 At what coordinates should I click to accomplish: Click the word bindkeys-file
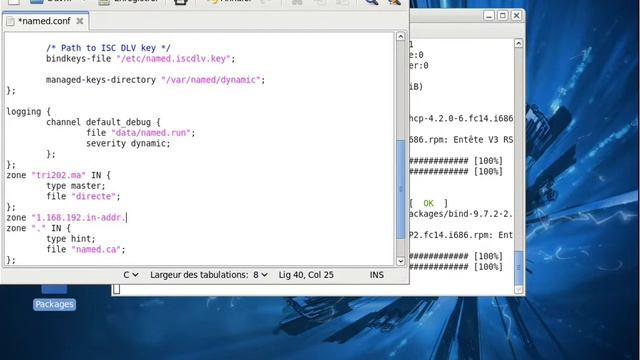pos(78,59)
